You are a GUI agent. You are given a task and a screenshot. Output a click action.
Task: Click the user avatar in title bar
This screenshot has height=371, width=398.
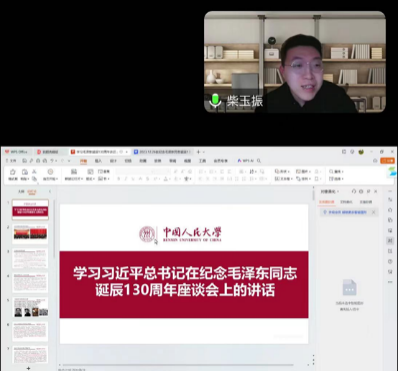[x=361, y=152]
